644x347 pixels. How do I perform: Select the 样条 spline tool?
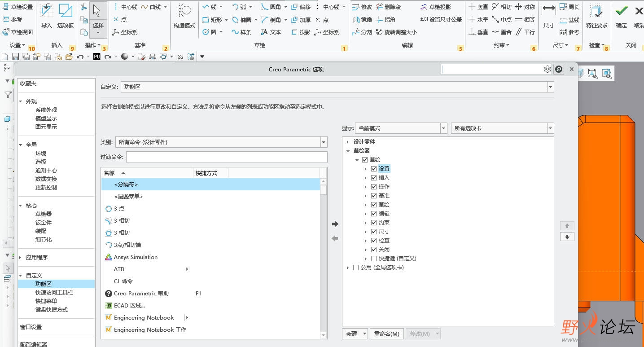coord(241,32)
